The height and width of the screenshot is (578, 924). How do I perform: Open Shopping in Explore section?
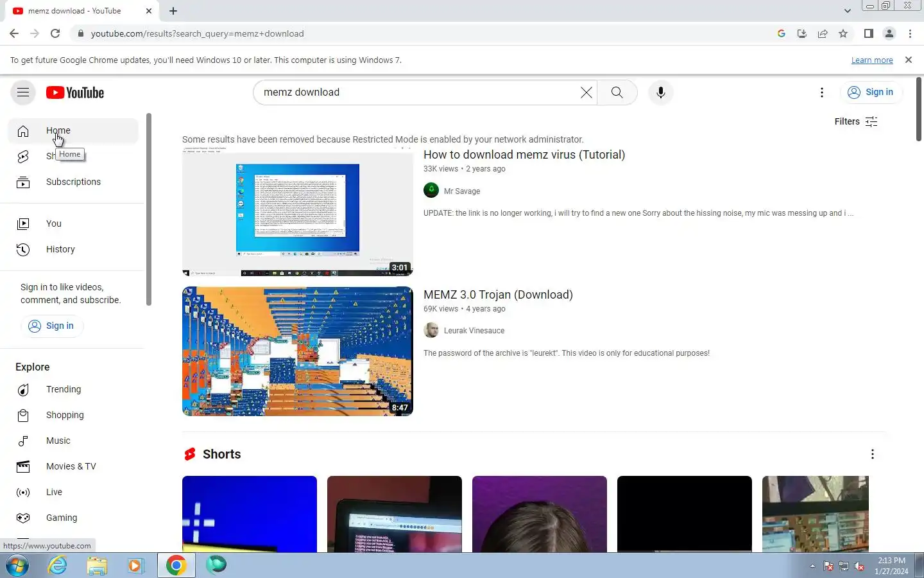(x=73, y=415)
